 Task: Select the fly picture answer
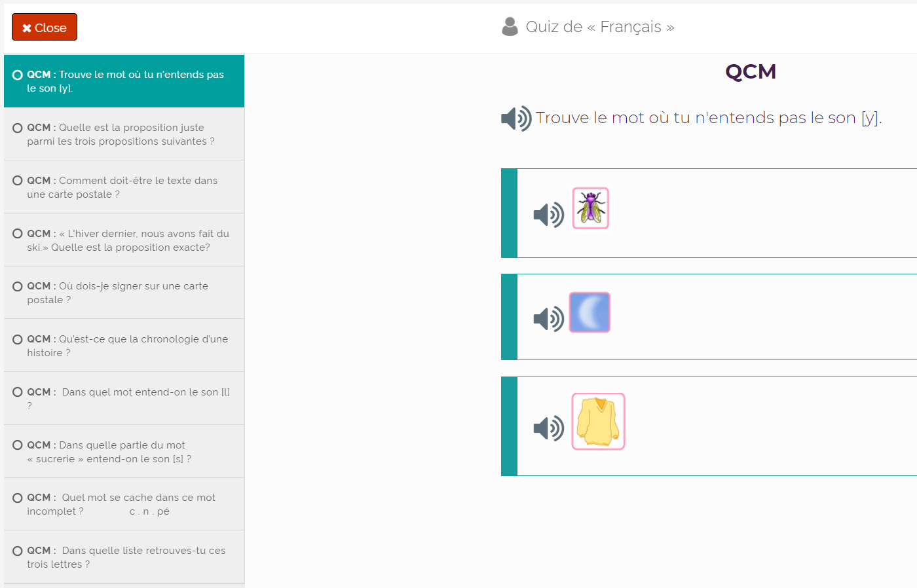click(x=591, y=208)
